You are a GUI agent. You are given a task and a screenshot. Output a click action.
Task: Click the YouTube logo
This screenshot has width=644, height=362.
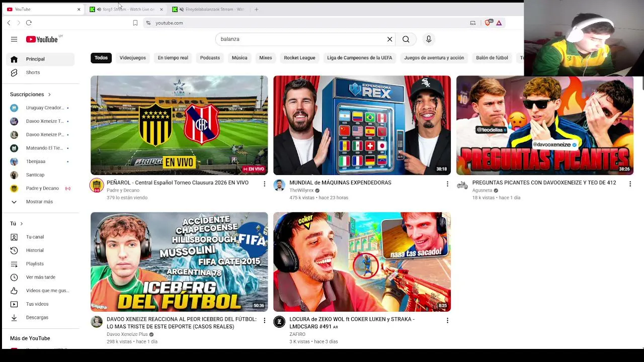click(x=42, y=39)
